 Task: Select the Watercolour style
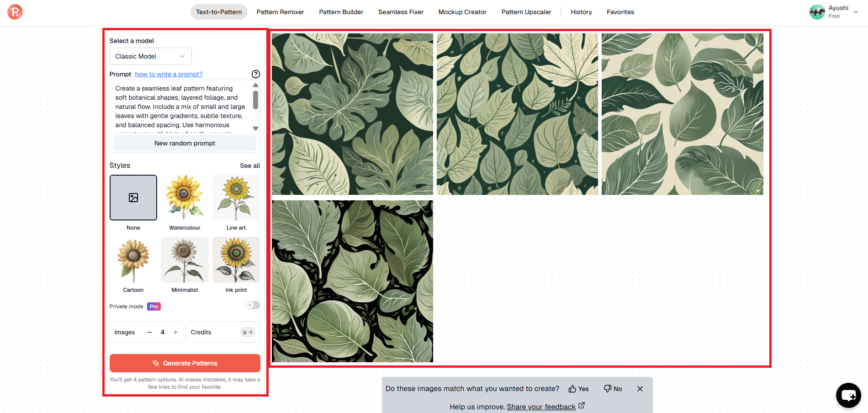pyautogui.click(x=184, y=198)
